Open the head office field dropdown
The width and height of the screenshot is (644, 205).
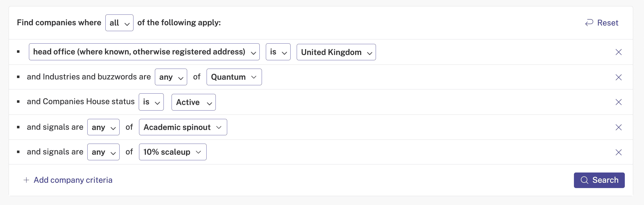pyautogui.click(x=144, y=52)
